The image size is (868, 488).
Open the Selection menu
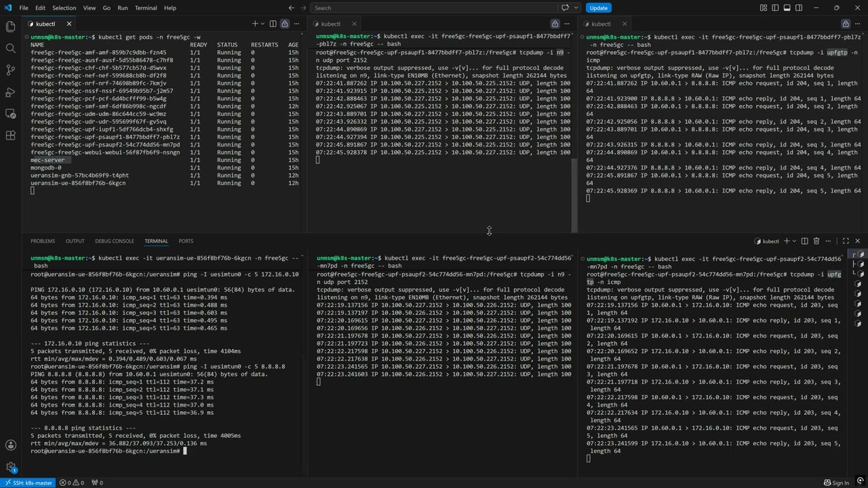tap(64, 8)
